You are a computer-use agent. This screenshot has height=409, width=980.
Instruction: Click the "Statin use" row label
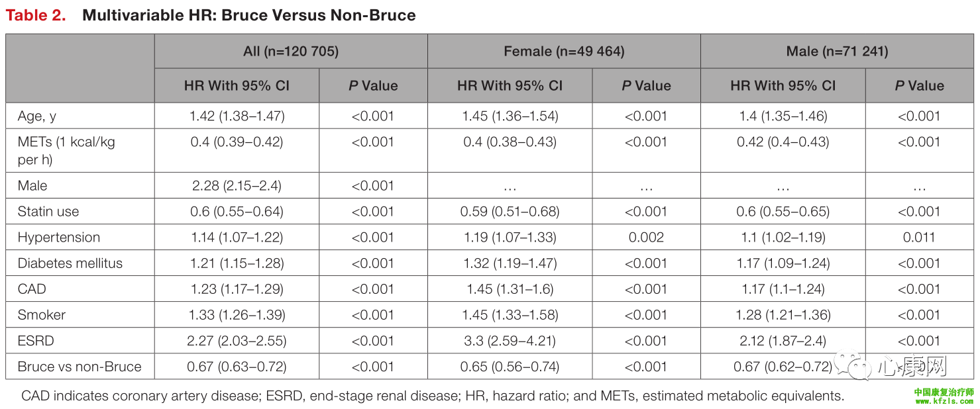(48, 212)
